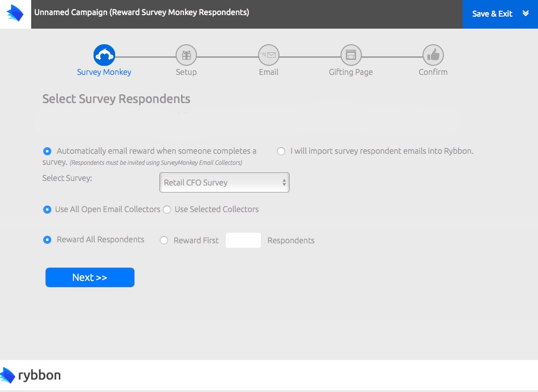
Task: Click Save & Exit
Action: 492,14
